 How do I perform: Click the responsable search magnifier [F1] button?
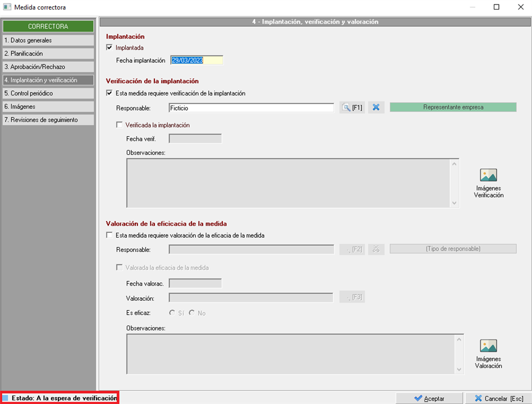(352, 107)
